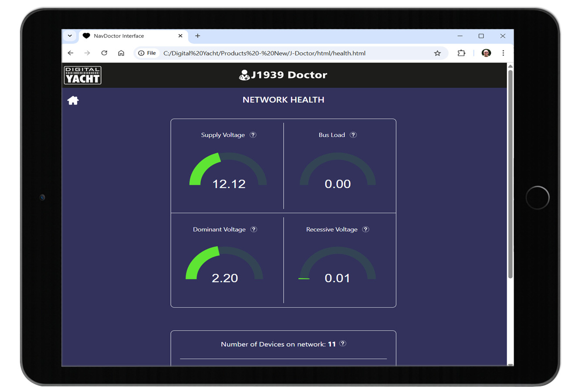Select the NavDoctor Interface tab
The image size is (575, 392).
(x=126, y=36)
